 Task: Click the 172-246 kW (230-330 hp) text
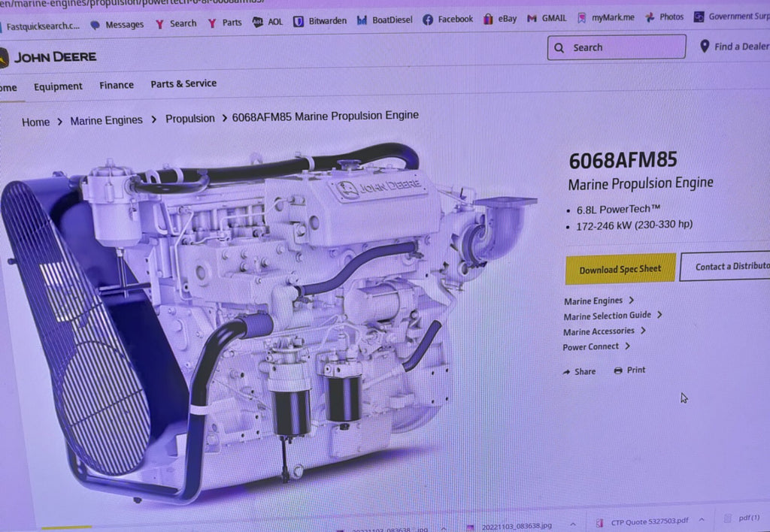point(634,225)
